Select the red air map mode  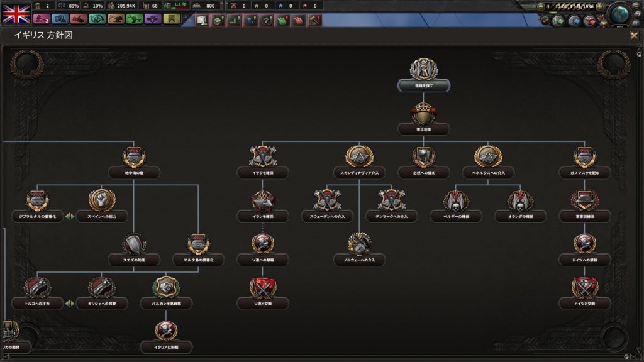[x=589, y=21]
